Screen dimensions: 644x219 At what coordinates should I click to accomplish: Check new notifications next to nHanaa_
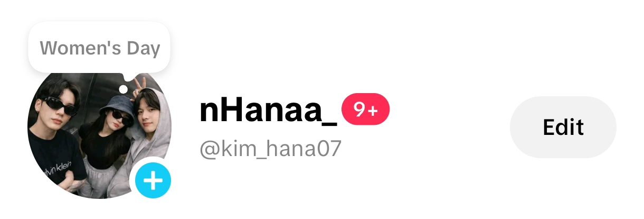[365, 110]
